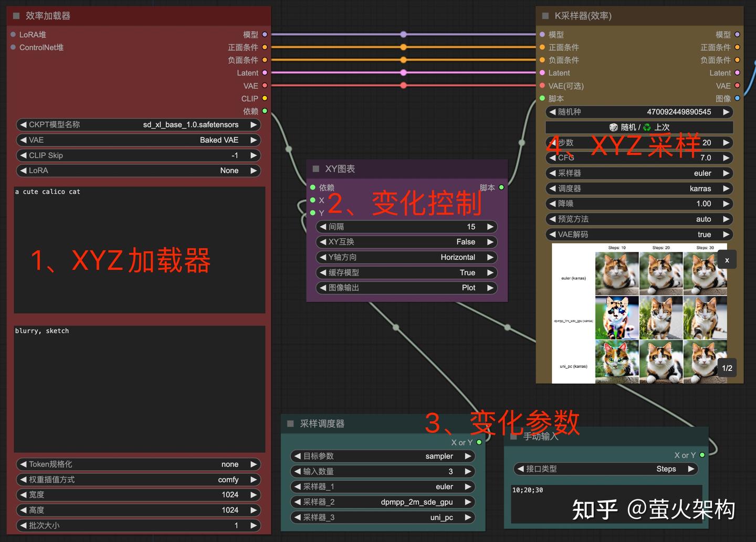The image size is (756, 542).
Task: Click the X input dot on XY图表 node
Action: [x=313, y=200]
